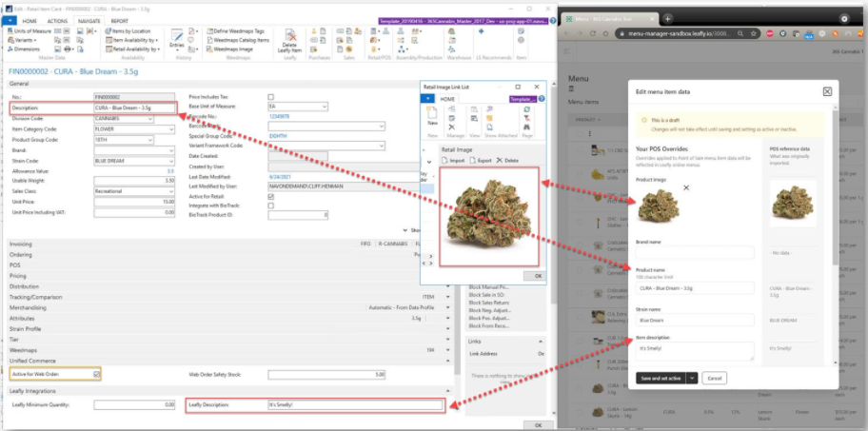Open the Special Group Code EIGHTH link
The image size is (868, 431).
pos(280,136)
